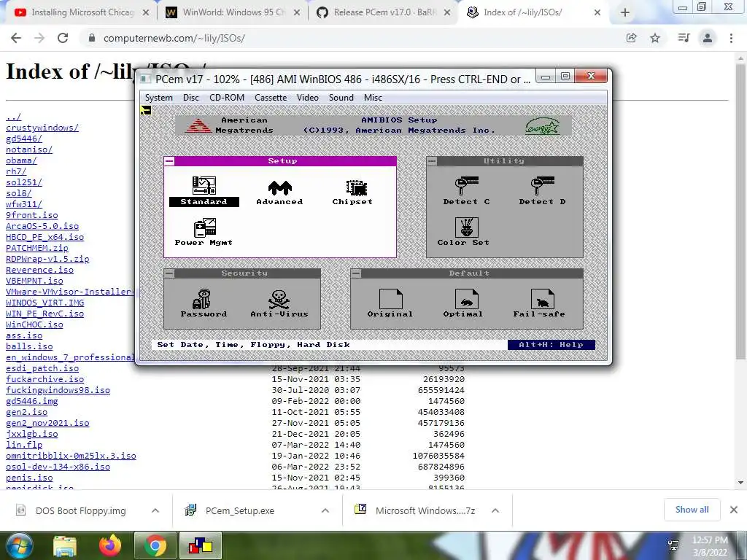
Task: Switch to the WinWorld Windows 95 tab
Action: [x=233, y=12]
